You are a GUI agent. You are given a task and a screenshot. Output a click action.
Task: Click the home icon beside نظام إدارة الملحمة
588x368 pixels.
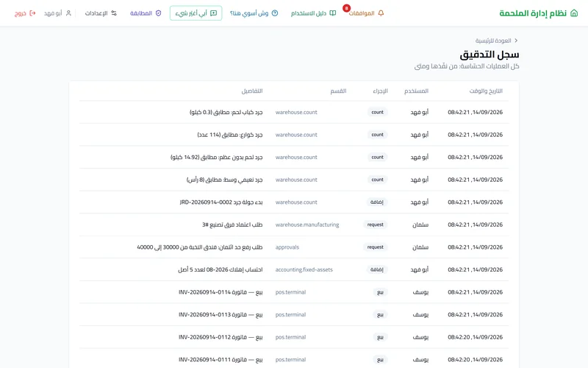[x=574, y=13]
